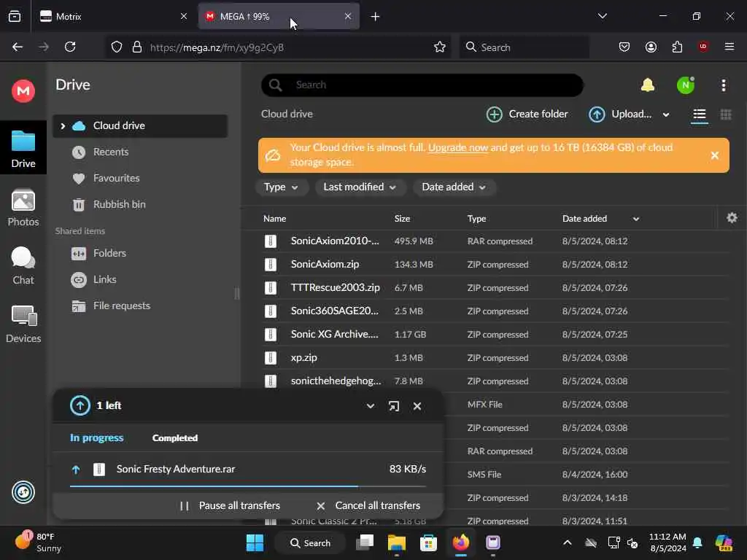The width and height of the screenshot is (747, 560).
Task: Open File requests
Action: (x=122, y=306)
